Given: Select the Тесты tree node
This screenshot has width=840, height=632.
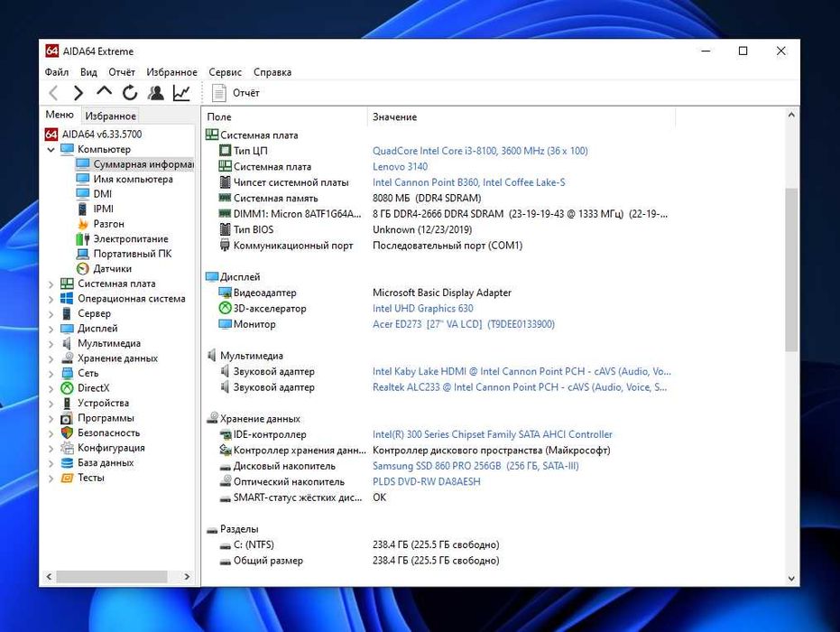Looking at the screenshot, I should tap(82, 478).
